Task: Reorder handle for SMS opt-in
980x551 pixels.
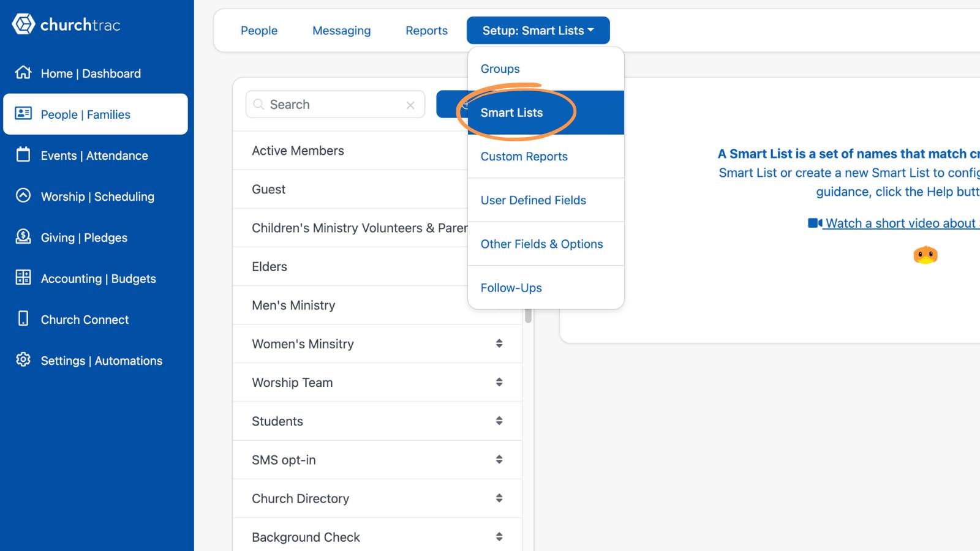Action: (x=499, y=459)
